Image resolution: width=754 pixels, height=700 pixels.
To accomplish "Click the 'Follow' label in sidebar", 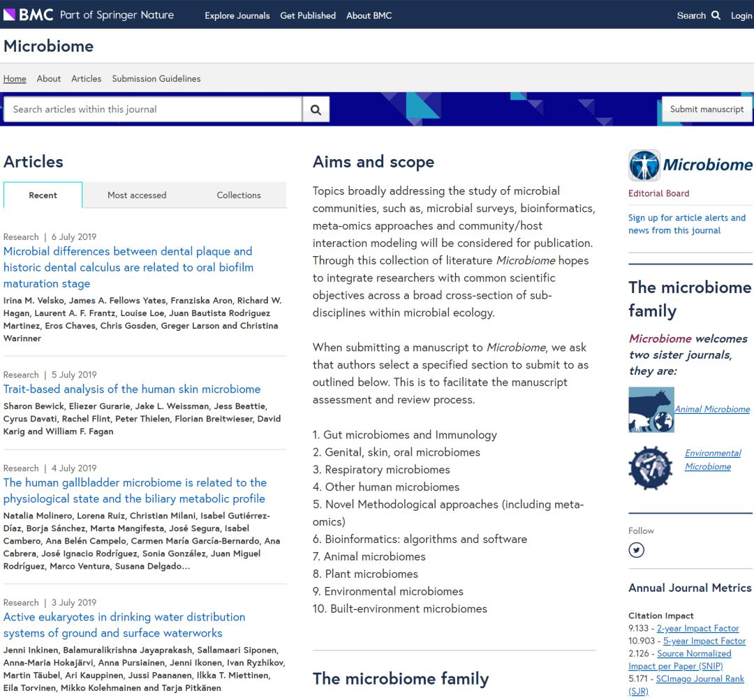I will [641, 531].
